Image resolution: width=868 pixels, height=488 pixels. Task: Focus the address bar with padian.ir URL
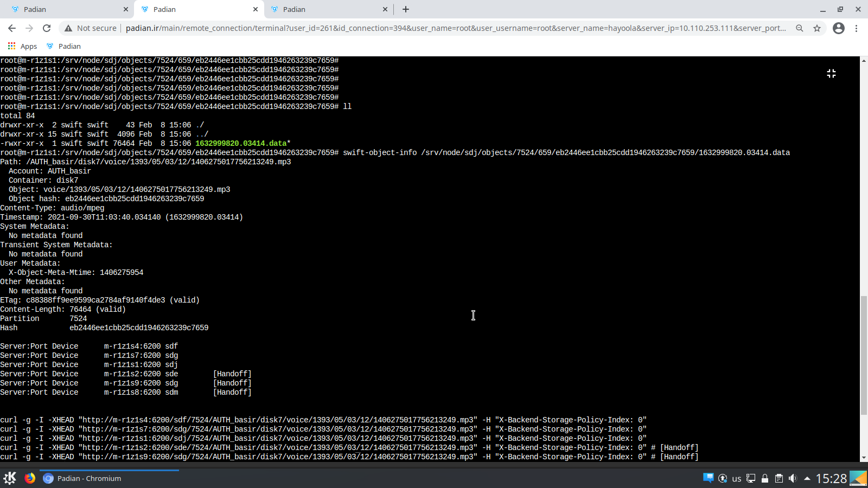[x=456, y=28]
